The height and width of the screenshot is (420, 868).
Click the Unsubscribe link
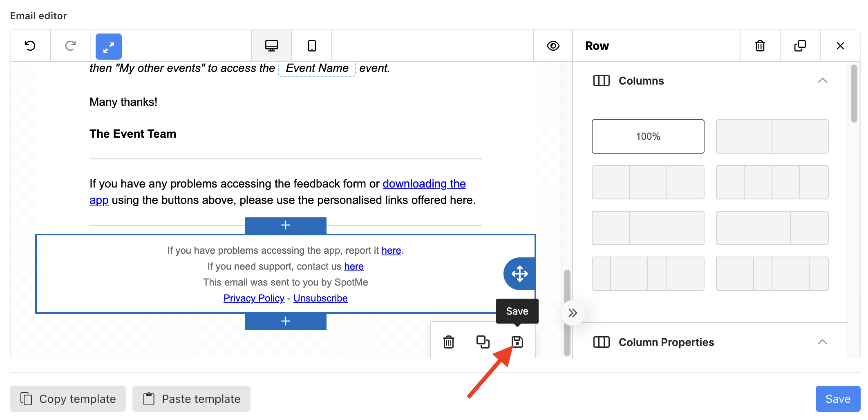(320, 298)
